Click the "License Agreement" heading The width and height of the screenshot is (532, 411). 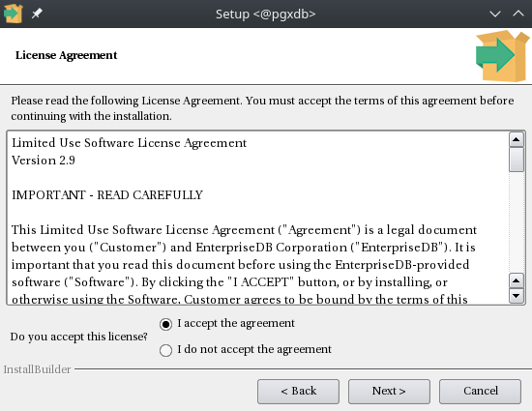(x=66, y=55)
